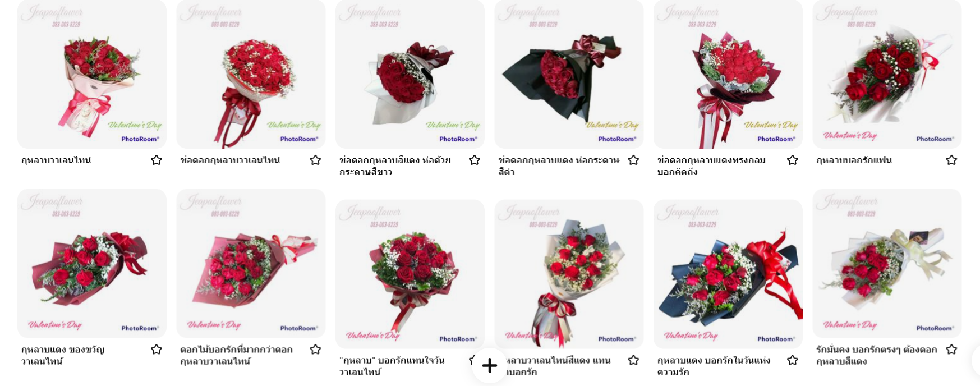This screenshot has height=386, width=980.
Task: Open the black-wrapped rose bouquet image
Action: (x=569, y=74)
